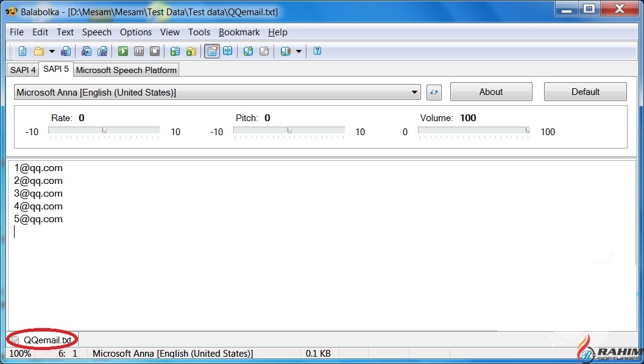
Task: Create a new document with toolbar icon
Action: [22, 51]
